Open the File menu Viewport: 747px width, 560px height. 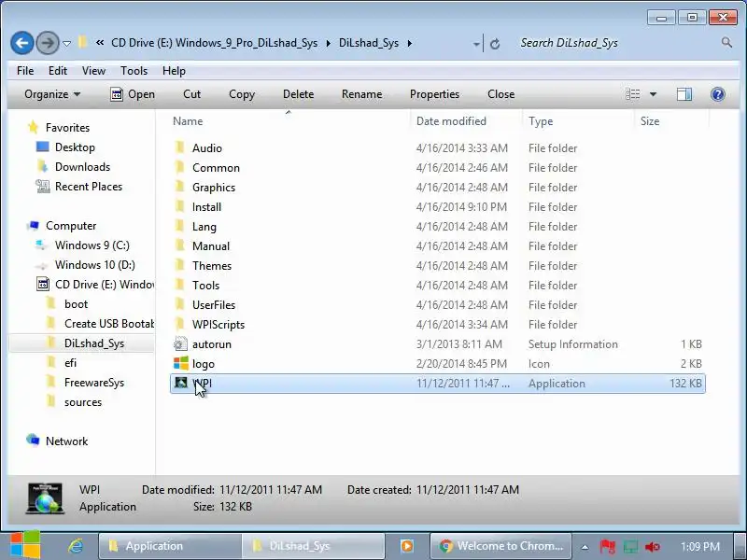click(25, 71)
